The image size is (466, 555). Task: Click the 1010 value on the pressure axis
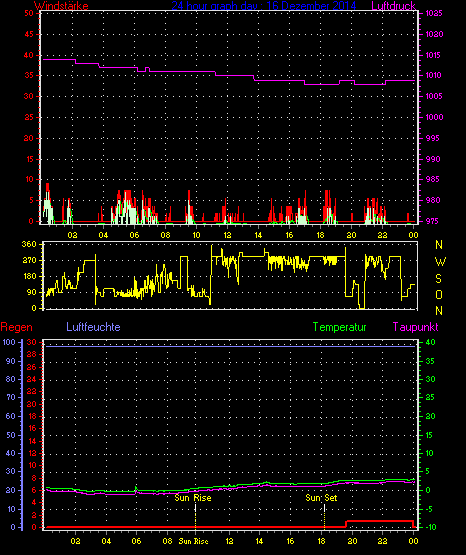click(x=434, y=75)
